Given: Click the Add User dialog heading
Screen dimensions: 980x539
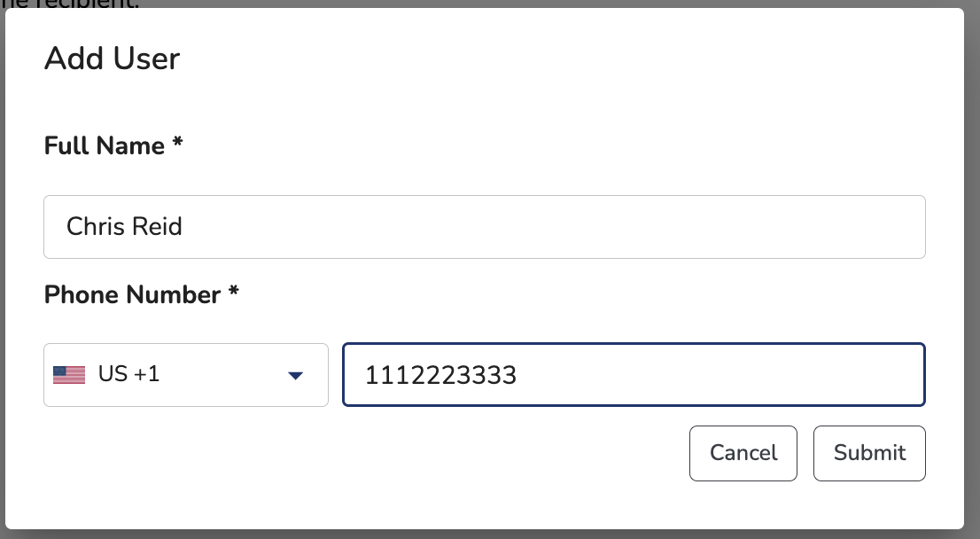Looking at the screenshot, I should pos(112,59).
